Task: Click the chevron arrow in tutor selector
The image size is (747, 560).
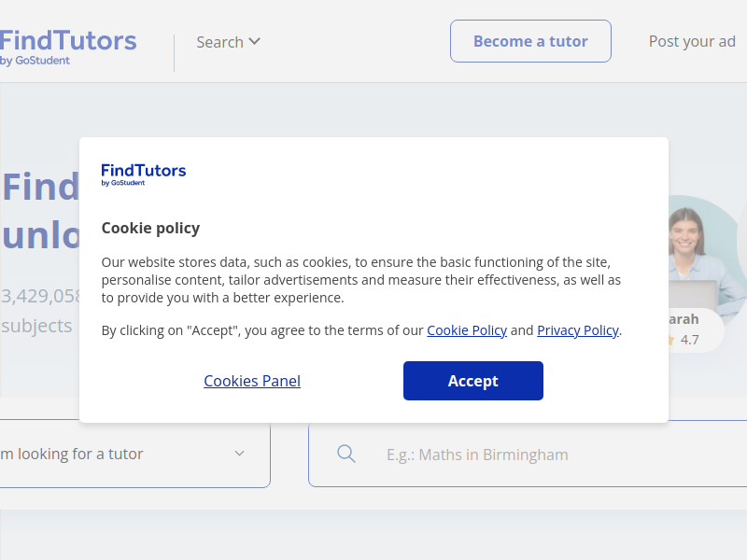Action: click(240, 454)
